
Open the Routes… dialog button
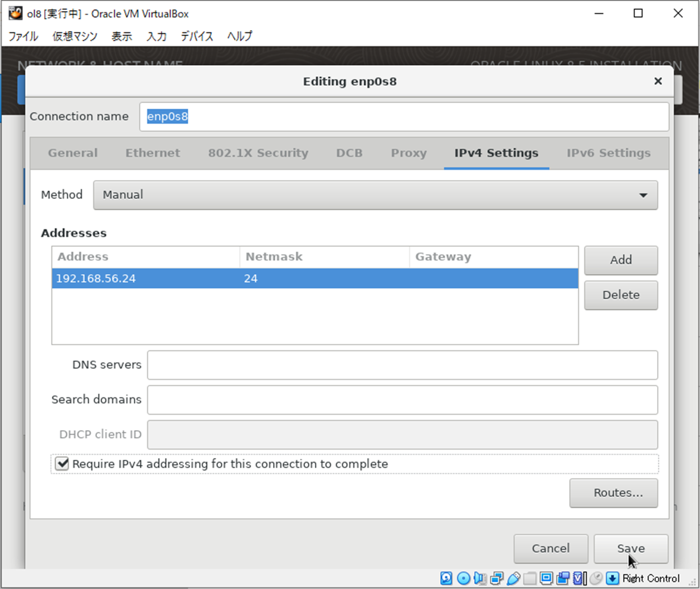[614, 493]
